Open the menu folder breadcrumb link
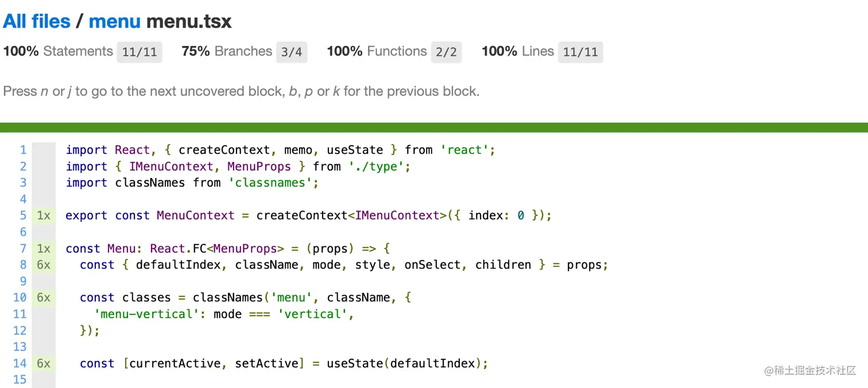Screen dimensions: 868x388 pos(115,21)
